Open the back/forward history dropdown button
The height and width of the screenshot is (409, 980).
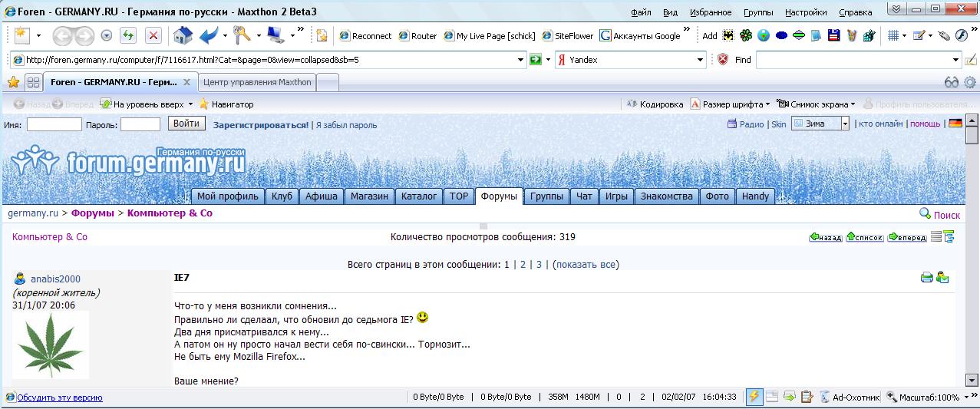[x=107, y=35]
